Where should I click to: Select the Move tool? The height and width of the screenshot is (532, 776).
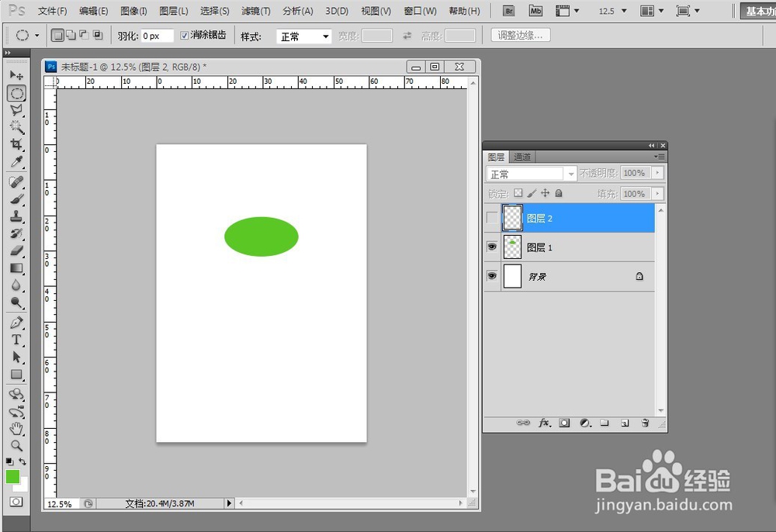tap(16, 75)
